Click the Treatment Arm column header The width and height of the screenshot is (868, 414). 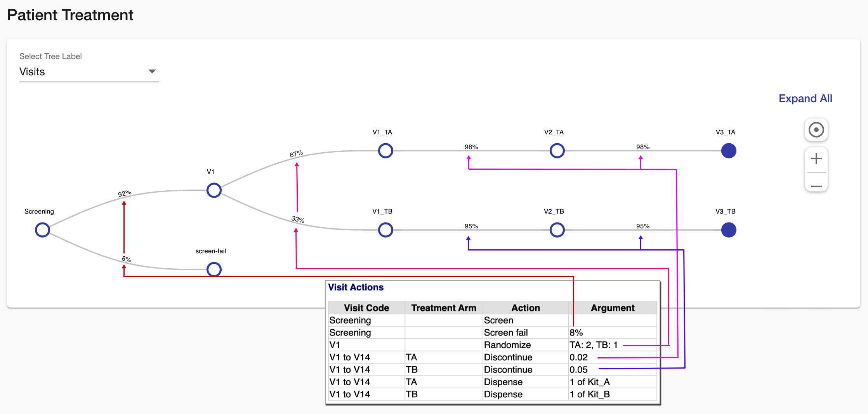point(444,308)
